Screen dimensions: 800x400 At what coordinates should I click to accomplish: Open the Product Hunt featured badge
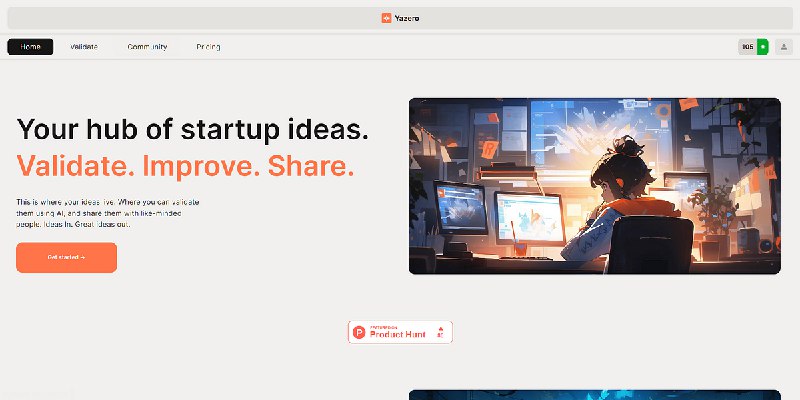400,332
